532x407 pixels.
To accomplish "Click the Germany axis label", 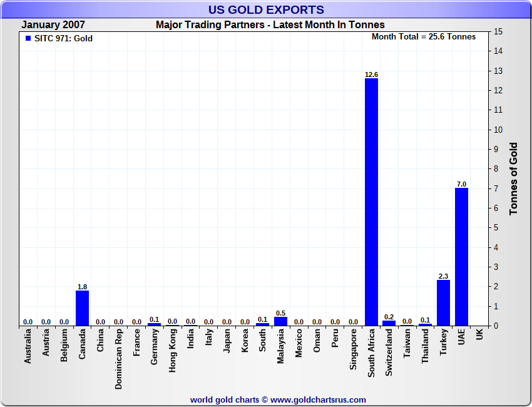I will pos(155,347).
